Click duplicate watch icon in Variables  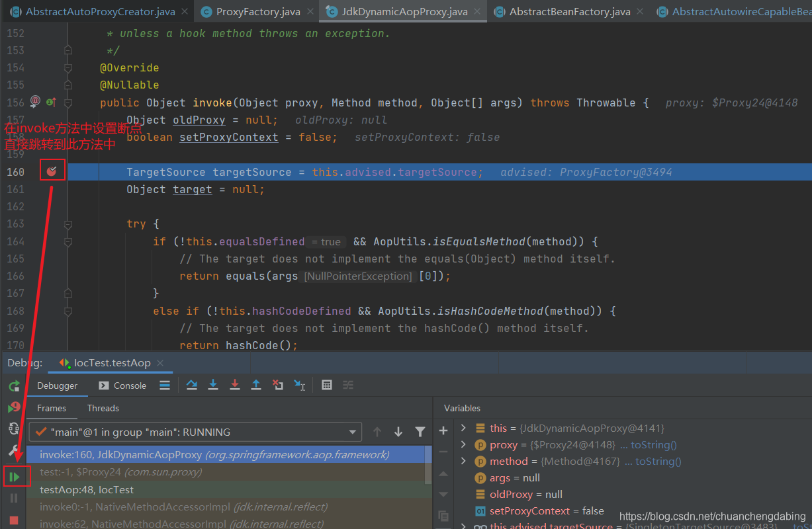[443, 516]
